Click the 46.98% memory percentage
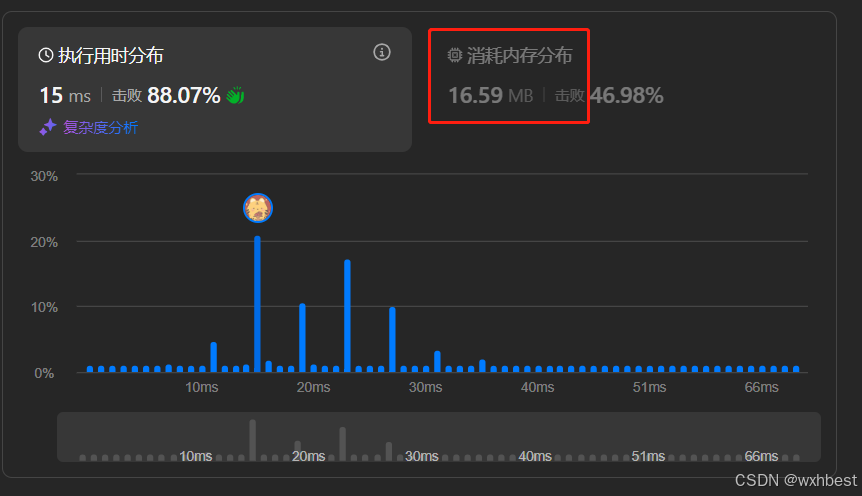Image resolution: width=862 pixels, height=496 pixels. [627, 96]
